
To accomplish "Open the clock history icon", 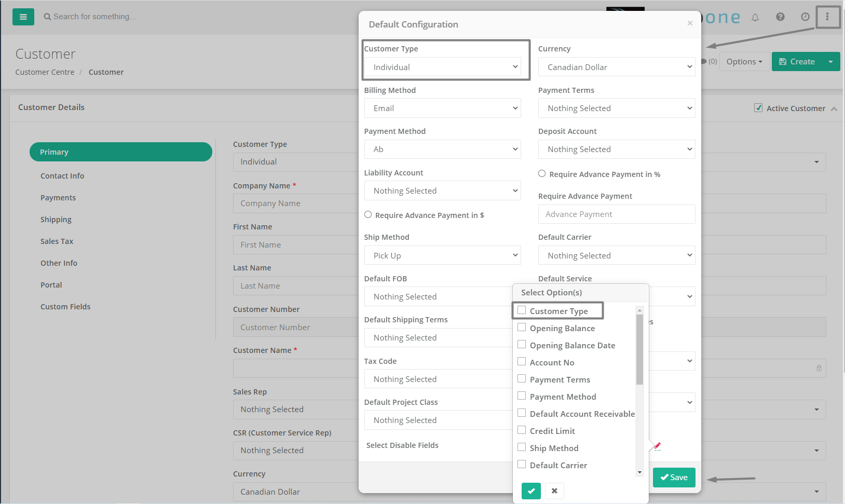I will coord(805,17).
